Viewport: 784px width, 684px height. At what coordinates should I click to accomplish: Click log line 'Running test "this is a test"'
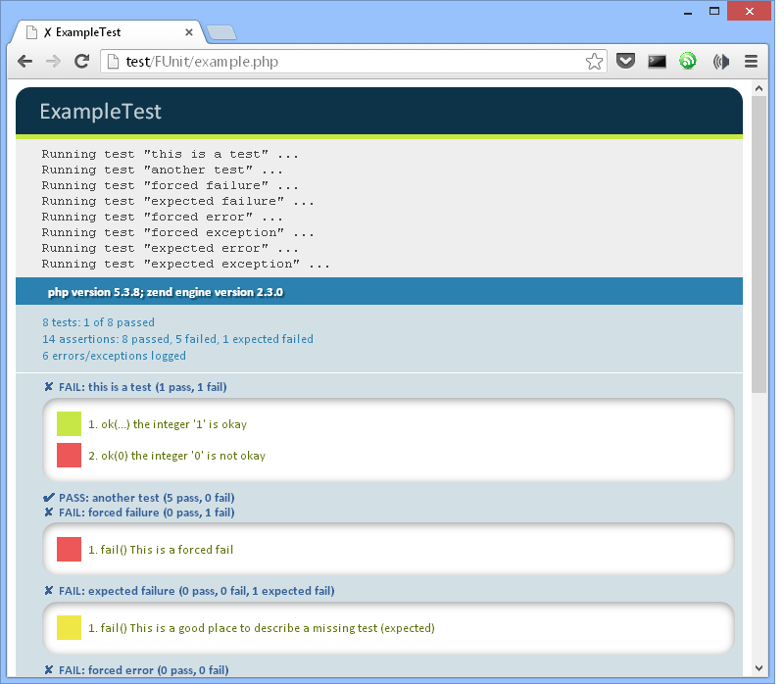170,154
